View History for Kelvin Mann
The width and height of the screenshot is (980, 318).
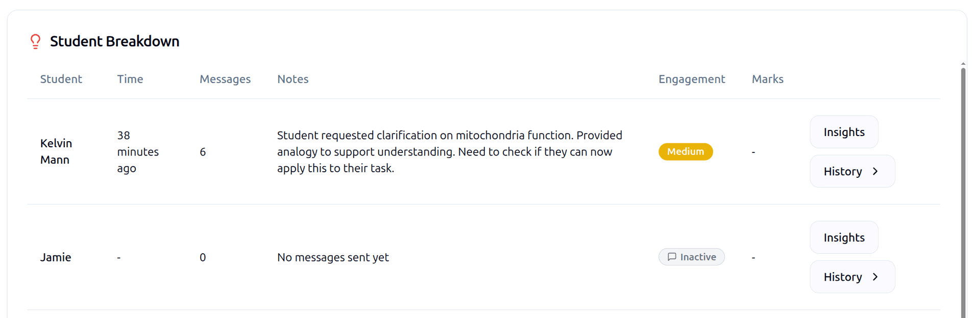click(852, 171)
